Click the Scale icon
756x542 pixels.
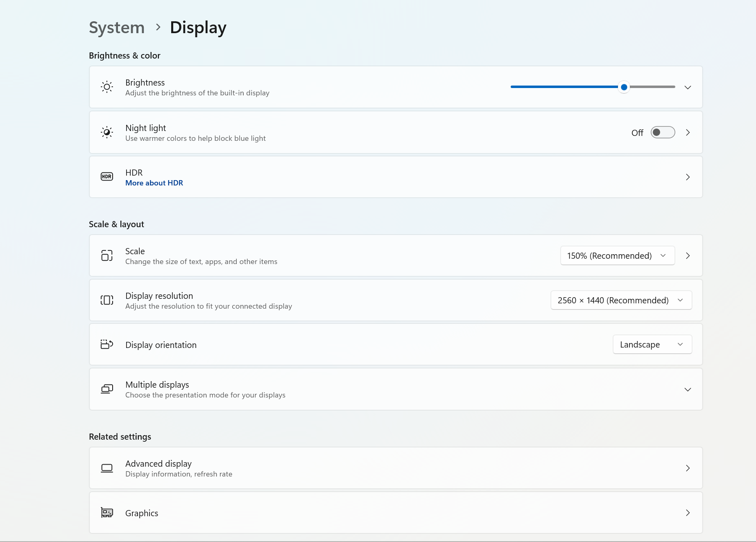107,255
